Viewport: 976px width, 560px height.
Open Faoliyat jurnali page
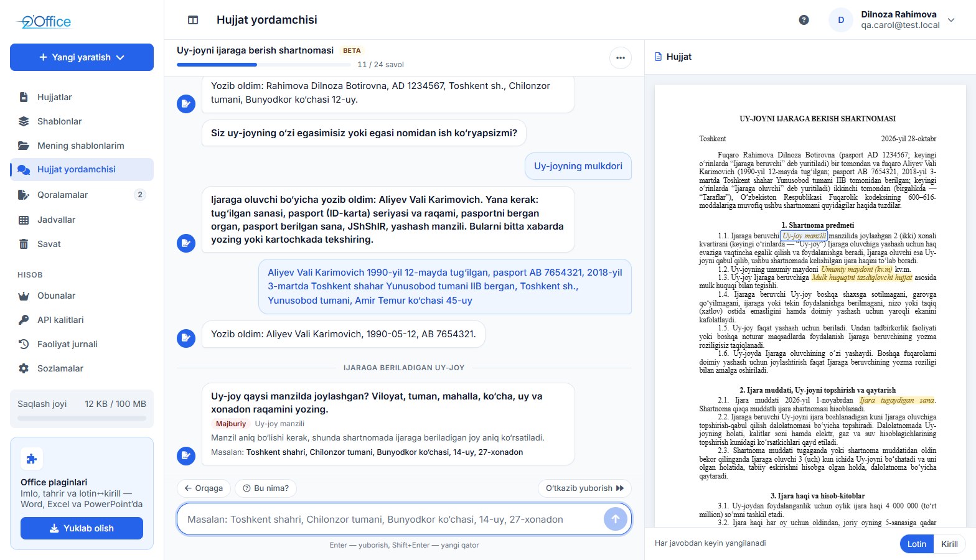[82, 344]
